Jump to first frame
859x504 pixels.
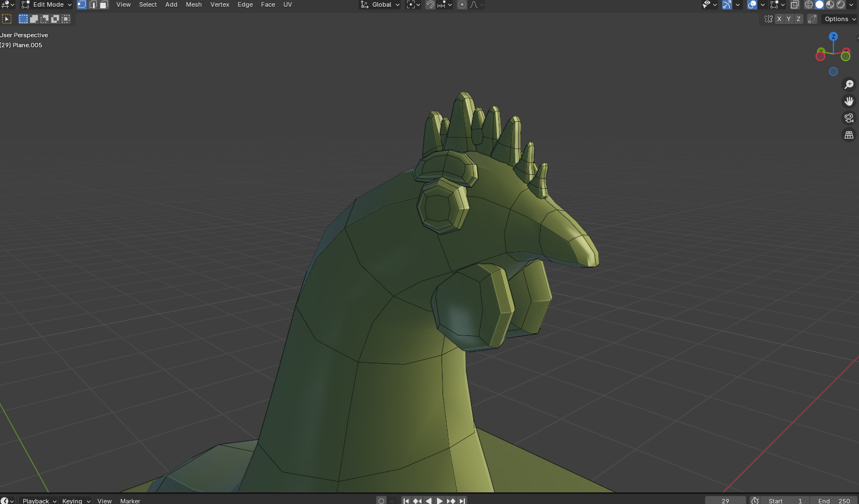click(x=406, y=501)
